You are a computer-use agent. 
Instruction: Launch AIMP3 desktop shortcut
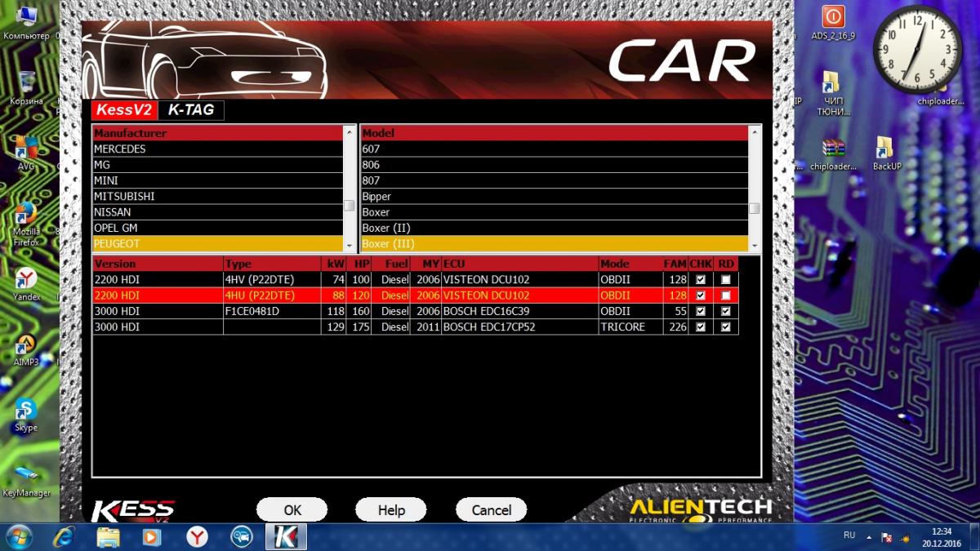[x=26, y=349]
